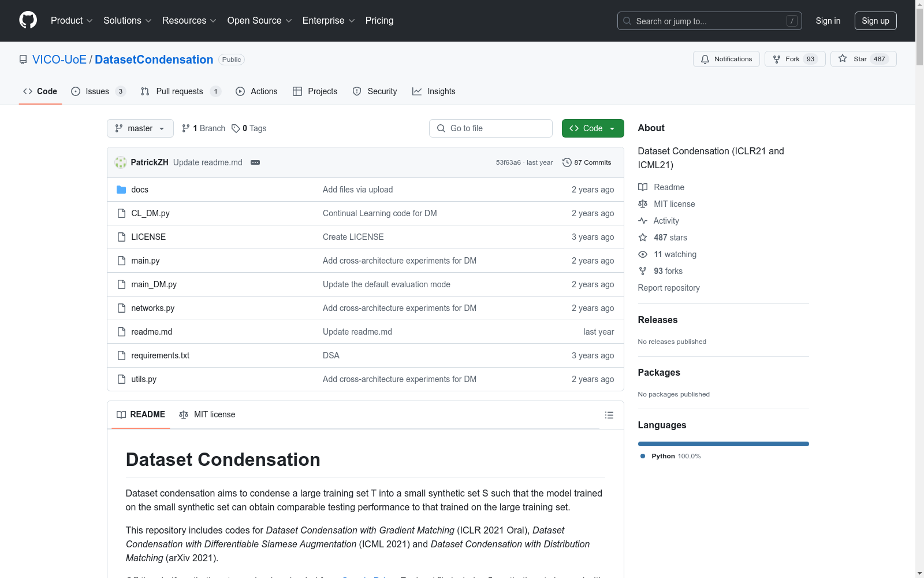This screenshot has width=924, height=578.
Task: Open the GitHub homepage logo
Action: click(28, 20)
